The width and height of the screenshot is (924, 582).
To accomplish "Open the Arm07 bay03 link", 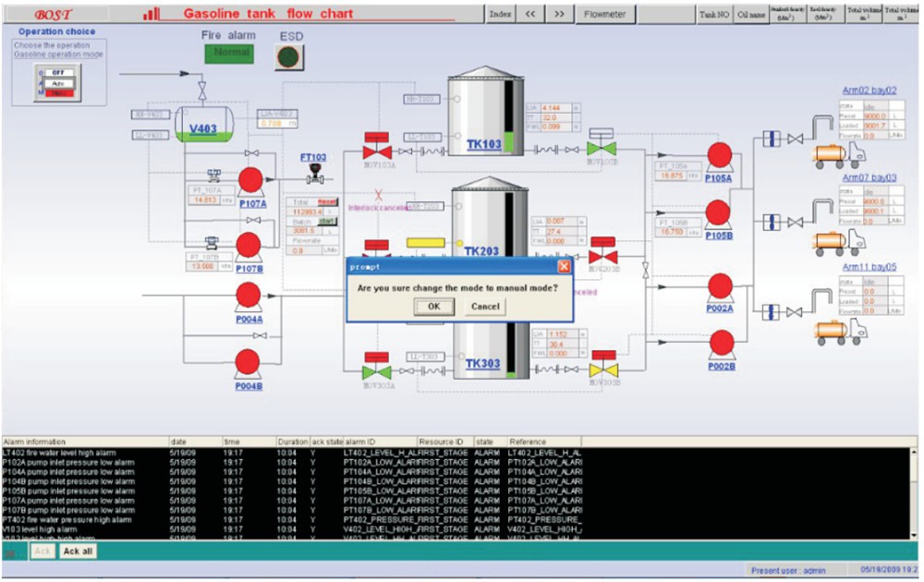I will click(869, 177).
